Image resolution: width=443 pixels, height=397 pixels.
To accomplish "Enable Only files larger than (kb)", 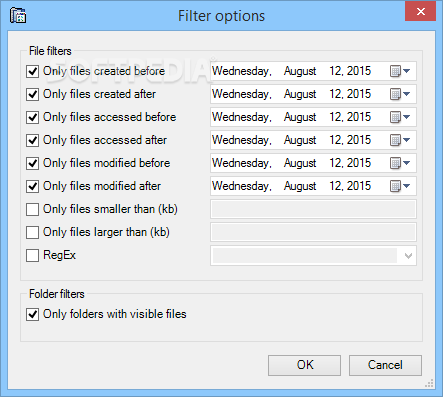I will [x=32, y=233].
